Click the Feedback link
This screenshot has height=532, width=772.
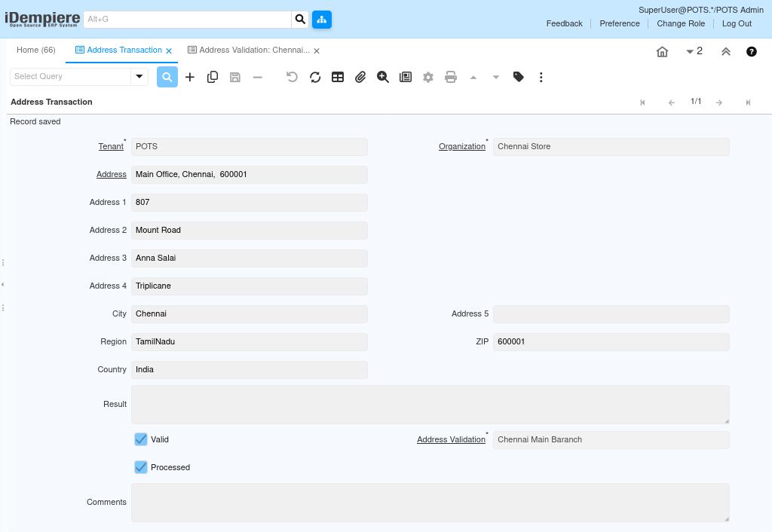tap(564, 23)
